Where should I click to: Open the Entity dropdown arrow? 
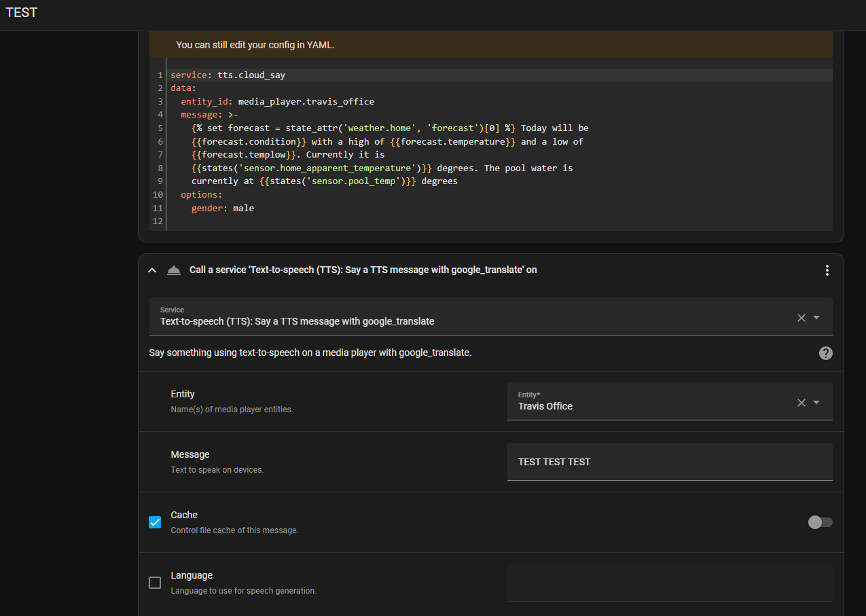tap(816, 401)
